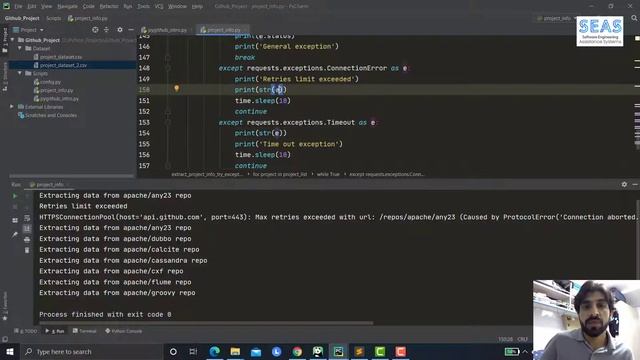
Task: Click the 'Retries limit exceeded' console line
Action: coord(83,206)
